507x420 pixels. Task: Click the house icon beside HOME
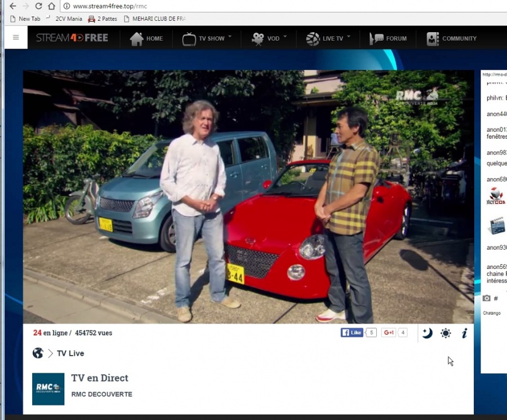[x=136, y=39]
